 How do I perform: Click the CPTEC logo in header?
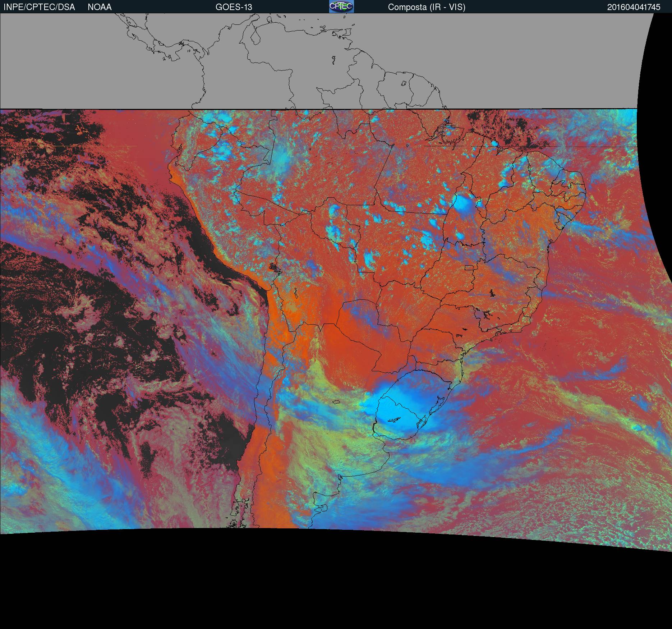(x=341, y=6)
